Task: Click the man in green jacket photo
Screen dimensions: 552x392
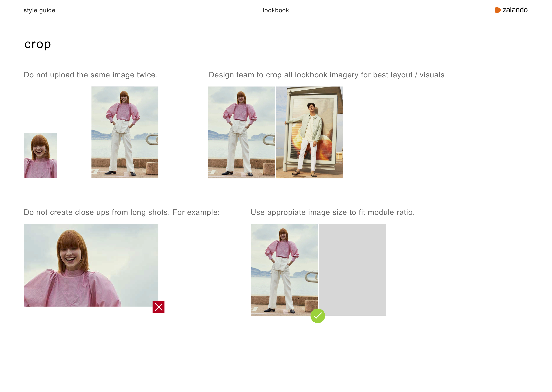Action: [x=310, y=132]
